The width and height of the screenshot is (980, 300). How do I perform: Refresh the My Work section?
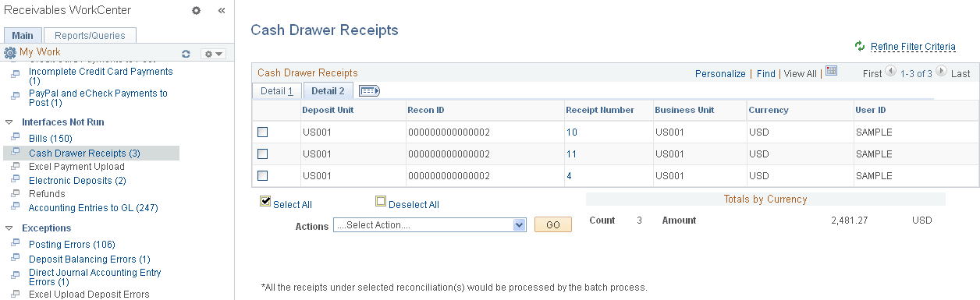(186, 54)
